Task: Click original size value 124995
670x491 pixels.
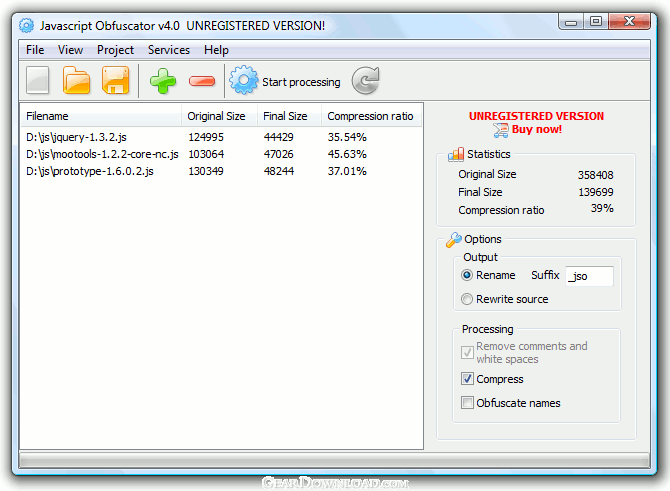Action: click(x=206, y=137)
